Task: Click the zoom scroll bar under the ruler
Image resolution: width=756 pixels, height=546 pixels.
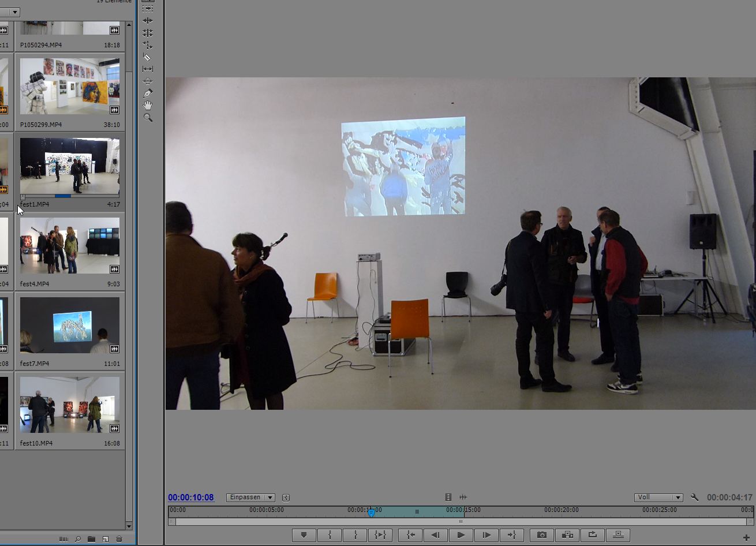Action: [461, 521]
